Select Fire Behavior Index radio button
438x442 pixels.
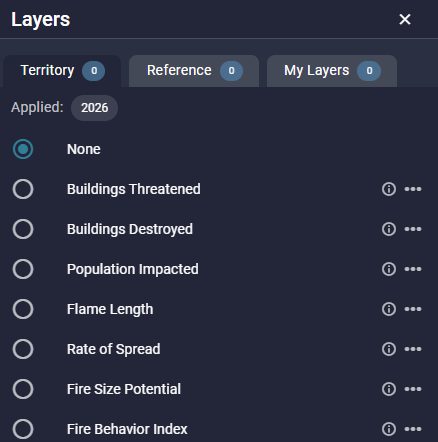tap(23, 429)
